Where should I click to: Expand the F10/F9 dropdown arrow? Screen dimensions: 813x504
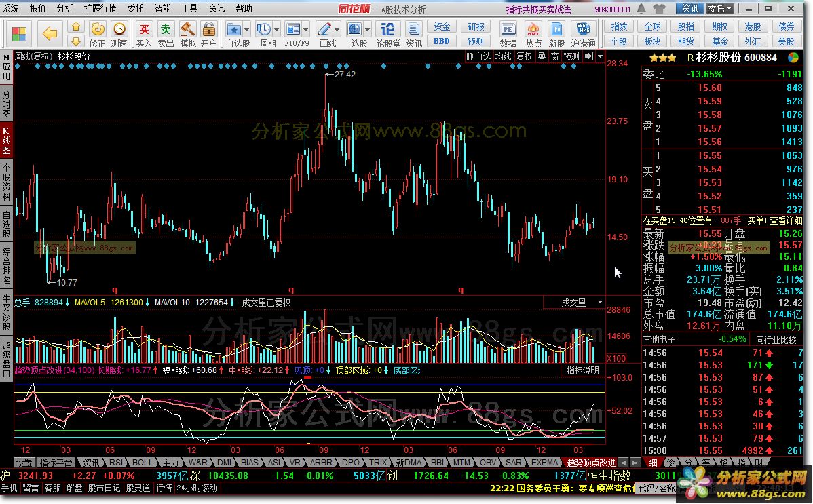(x=305, y=30)
